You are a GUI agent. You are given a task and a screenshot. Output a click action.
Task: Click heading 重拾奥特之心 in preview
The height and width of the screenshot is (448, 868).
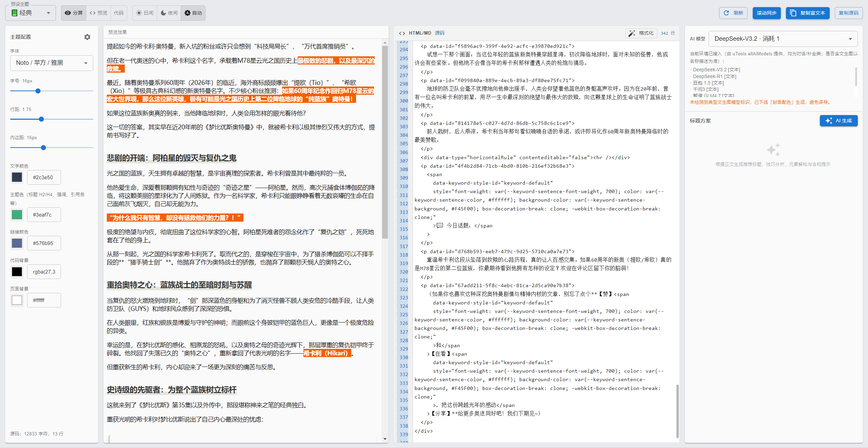[x=179, y=285]
